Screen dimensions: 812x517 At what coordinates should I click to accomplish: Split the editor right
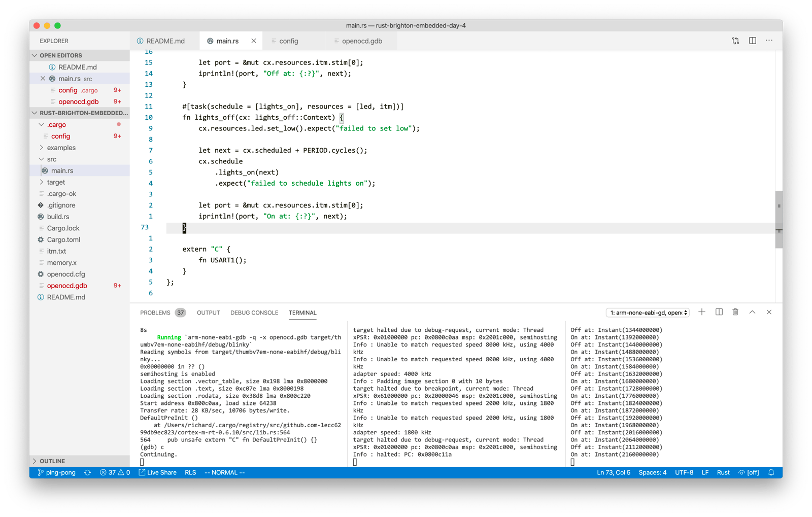[x=752, y=41]
